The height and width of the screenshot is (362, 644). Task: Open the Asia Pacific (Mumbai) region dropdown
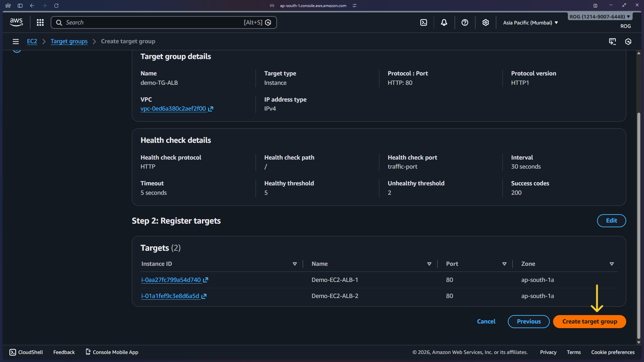point(530,22)
